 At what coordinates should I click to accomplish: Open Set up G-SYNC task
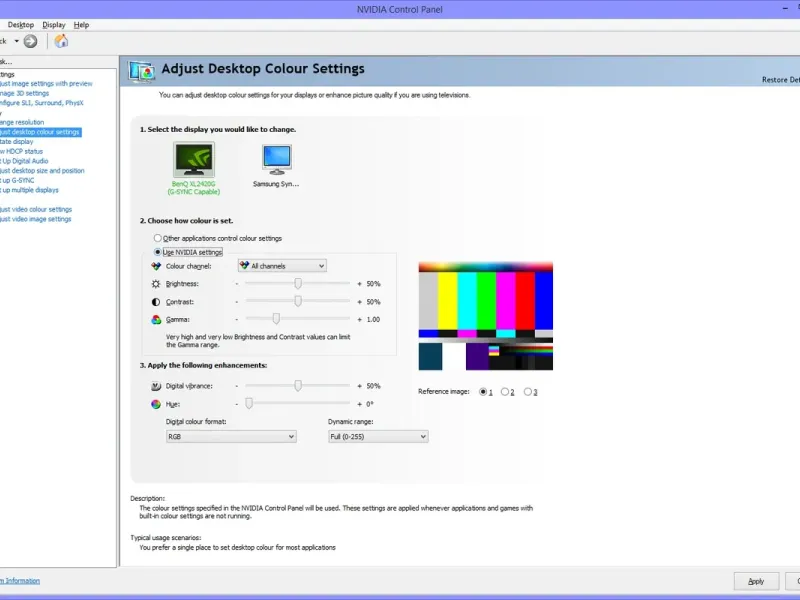(17, 181)
